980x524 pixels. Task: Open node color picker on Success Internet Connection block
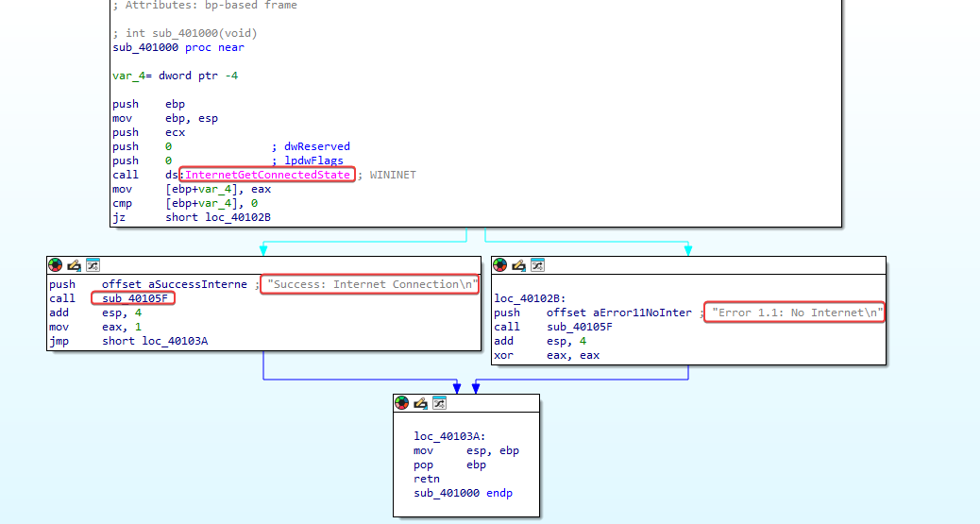(56, 265)
